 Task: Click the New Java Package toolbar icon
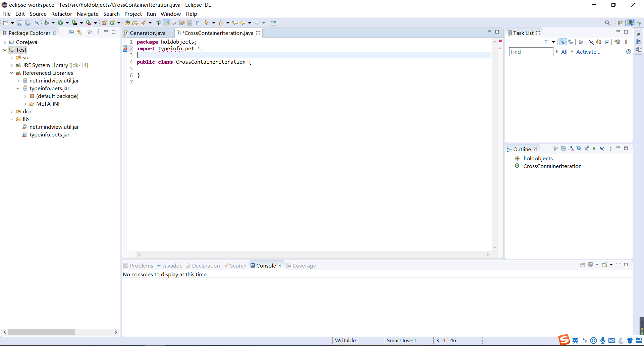[104, 23]
